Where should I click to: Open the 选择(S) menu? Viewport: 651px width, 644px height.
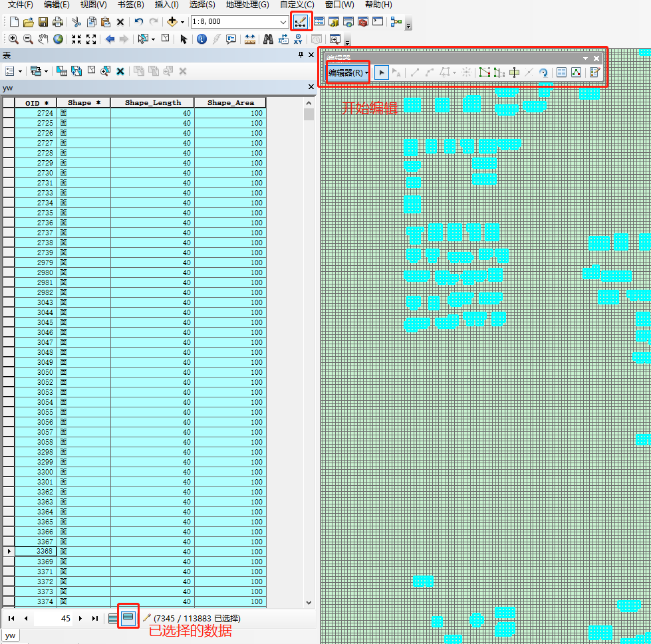(202, 5)
